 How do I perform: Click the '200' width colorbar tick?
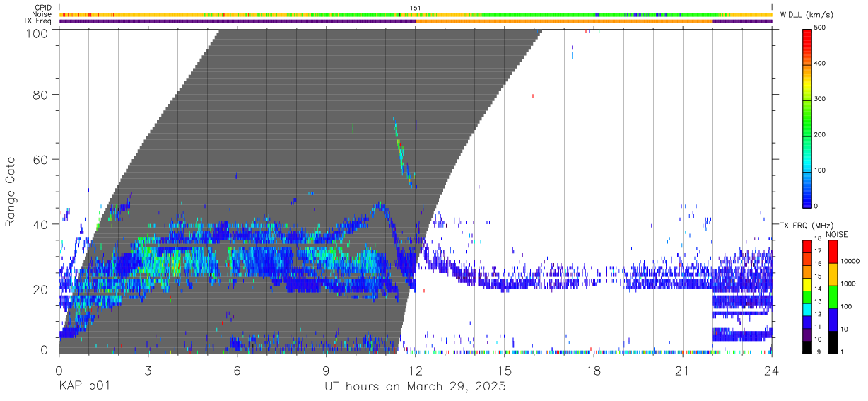pyautogui.click(x=821, y=135)
